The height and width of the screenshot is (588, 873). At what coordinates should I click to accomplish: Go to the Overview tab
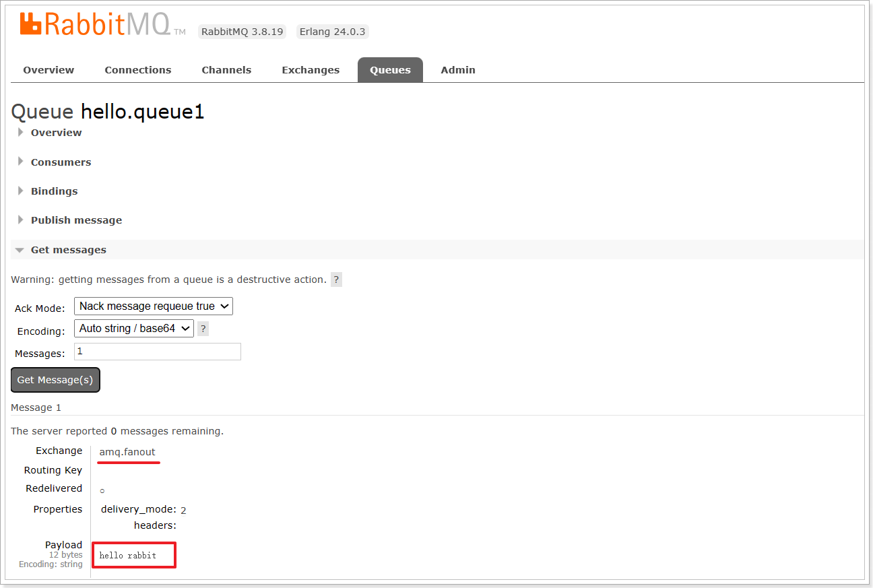[x=48, y=70]
